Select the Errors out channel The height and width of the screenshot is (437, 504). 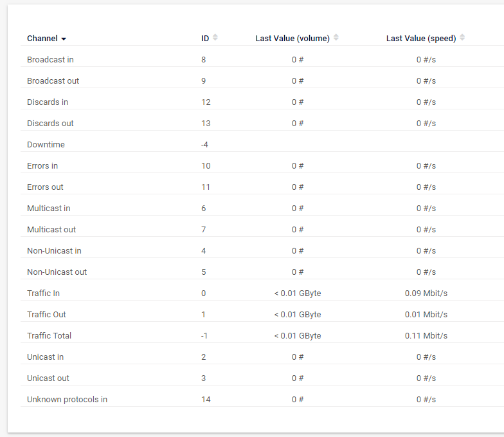coord(45,187)
